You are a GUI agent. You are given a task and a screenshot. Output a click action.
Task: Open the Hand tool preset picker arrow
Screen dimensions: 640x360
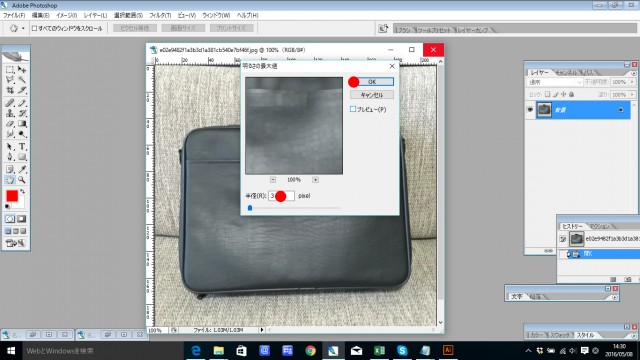pos(23,28)
